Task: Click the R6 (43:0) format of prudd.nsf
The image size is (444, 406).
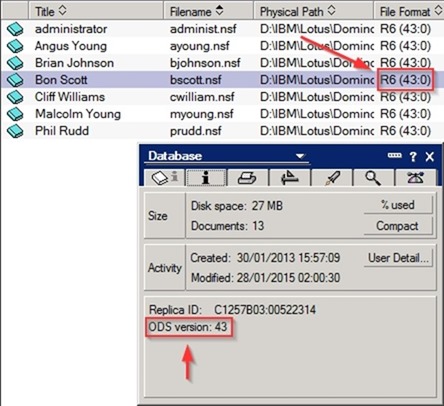Action: point(405,131)
